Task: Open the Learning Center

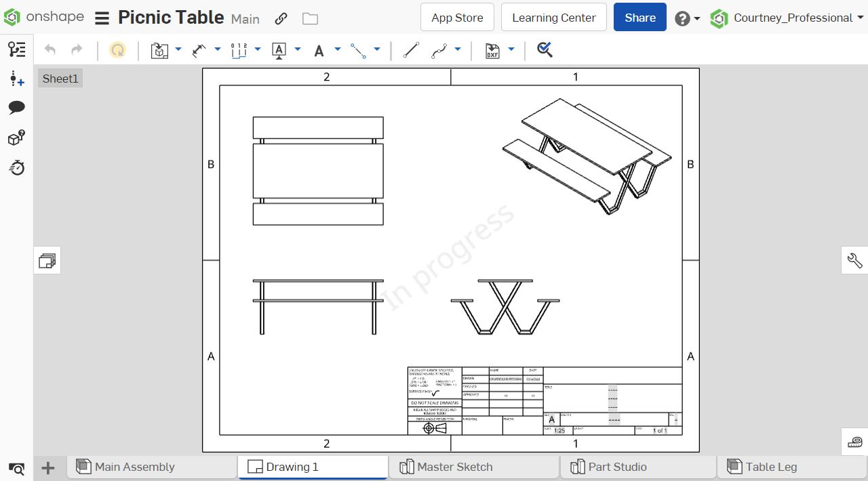Action: pos(553,17)
